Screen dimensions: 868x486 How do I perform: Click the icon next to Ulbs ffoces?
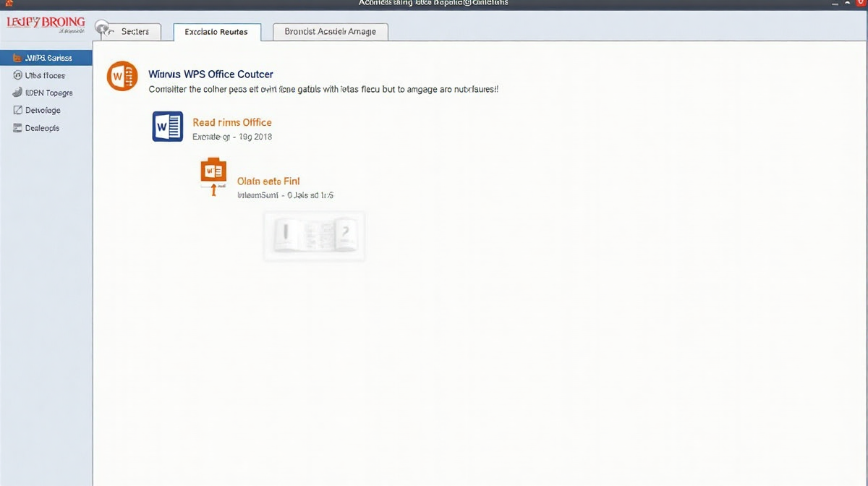click(x=17, y=75)
